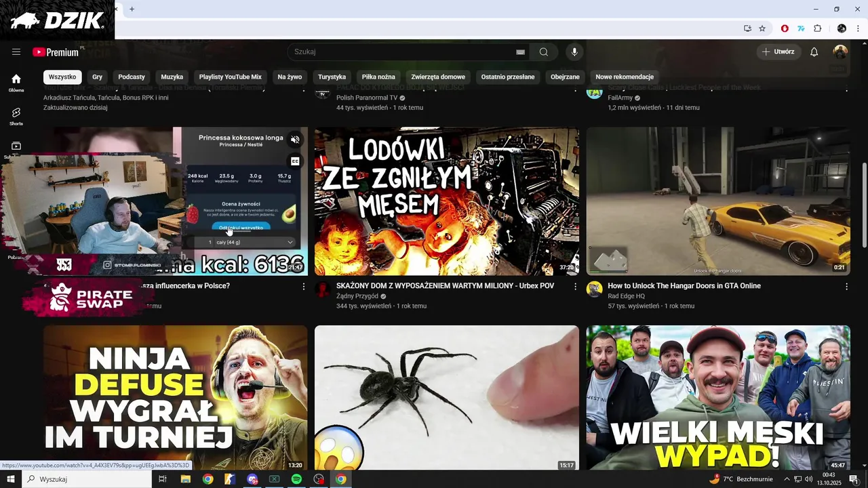Open the Rad Edge HQ channel name link

(x=627, y=296)
